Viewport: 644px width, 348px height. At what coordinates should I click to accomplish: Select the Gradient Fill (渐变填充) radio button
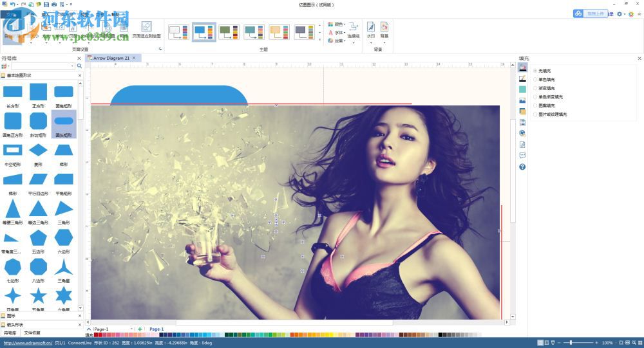pyautogui.click(x=535, y=88)
